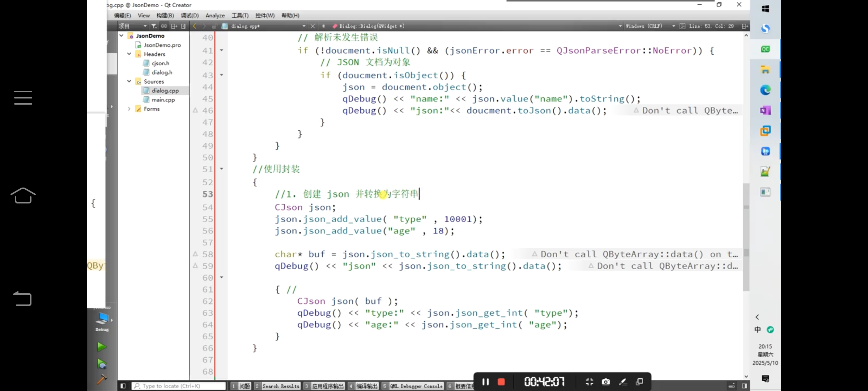Click the Start Debugging run icon

coord(102,363)
